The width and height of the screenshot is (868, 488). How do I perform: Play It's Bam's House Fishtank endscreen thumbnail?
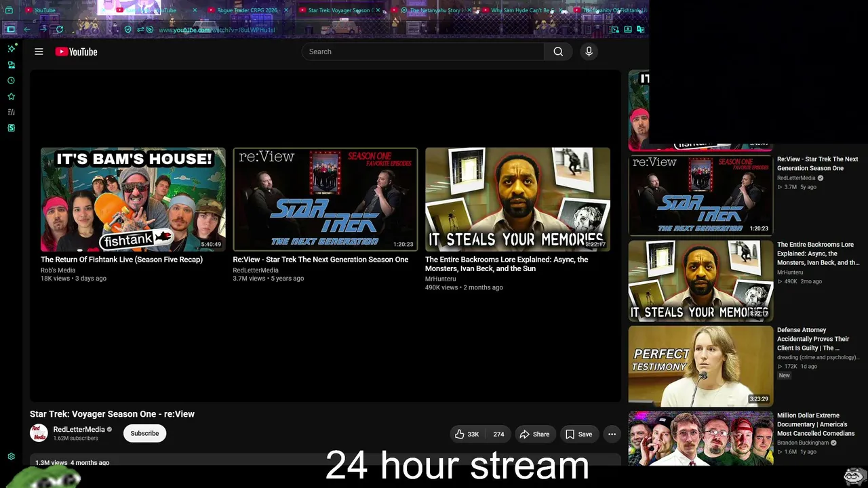point(133,199)
